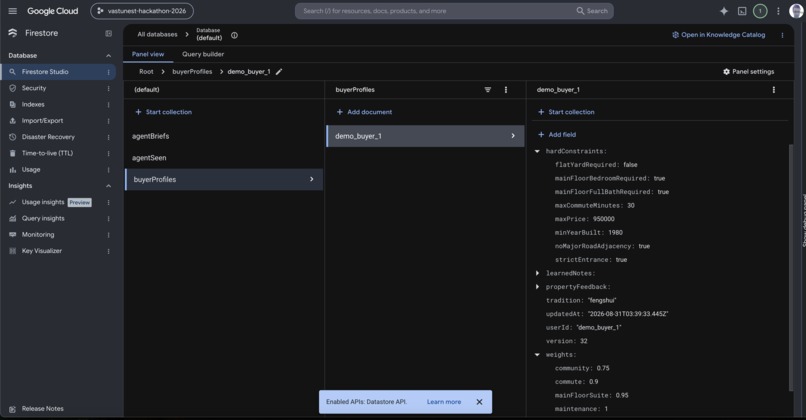
Task: Open the Gemini sparkle assistant icon
Action: click(724, 11)
